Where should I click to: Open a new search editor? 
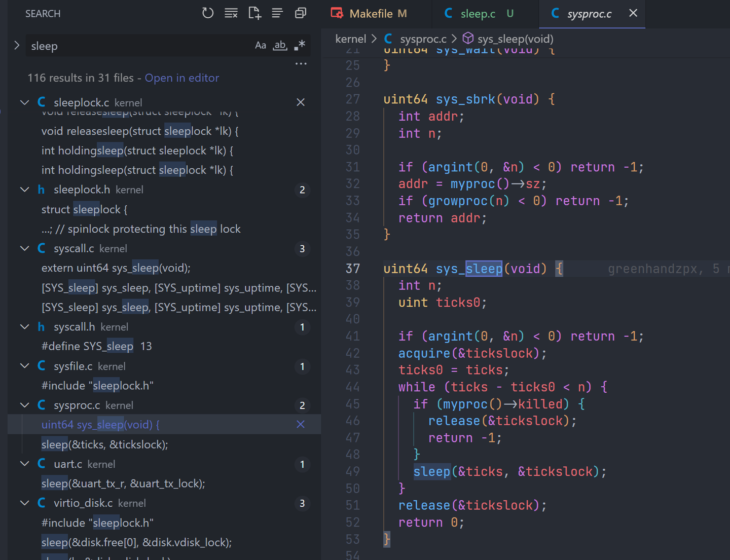pos(254,13)
